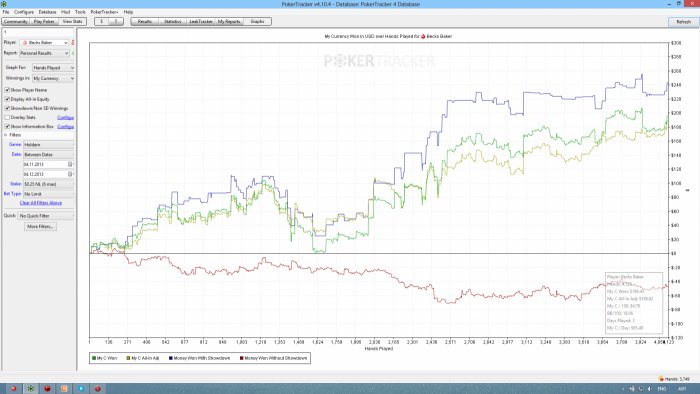Image resolution: width=700 pixels, height=394 pixels.
Task: Open the Winnings In My Currency dropdown
Action: [53, 79]
